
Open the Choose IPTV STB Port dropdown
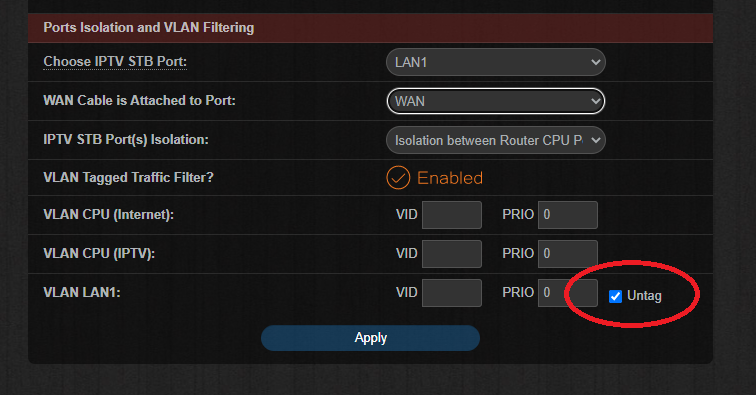(x=496, y=62)
